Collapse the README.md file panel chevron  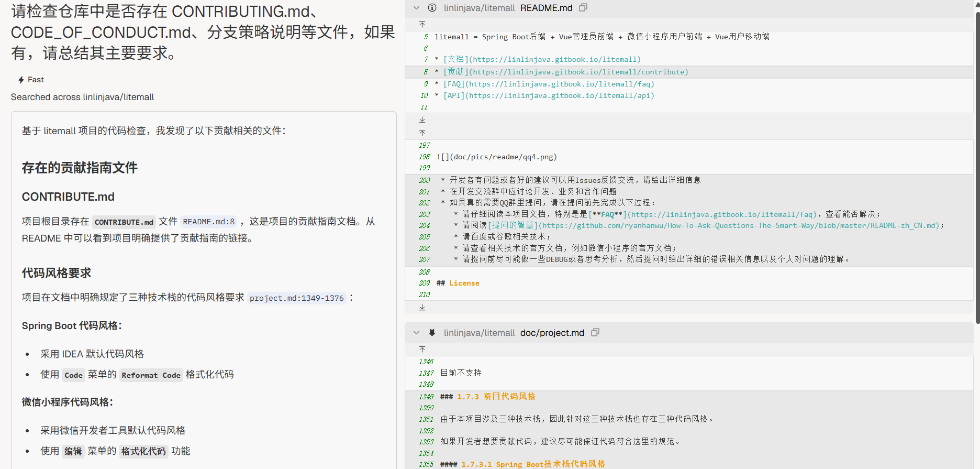(416, 8)
